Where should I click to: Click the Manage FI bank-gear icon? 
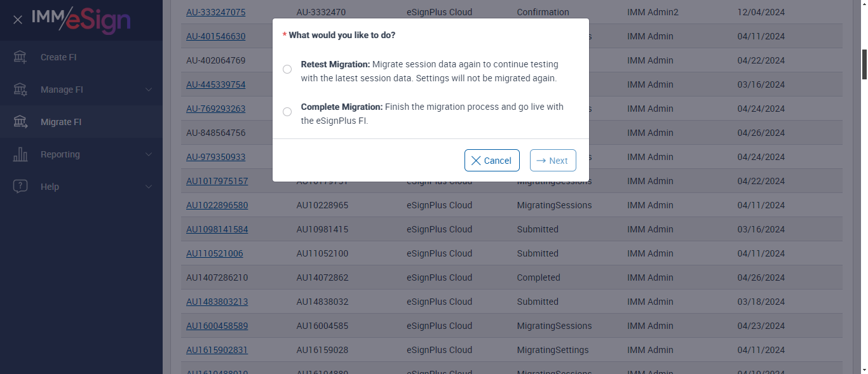(20, 90)
